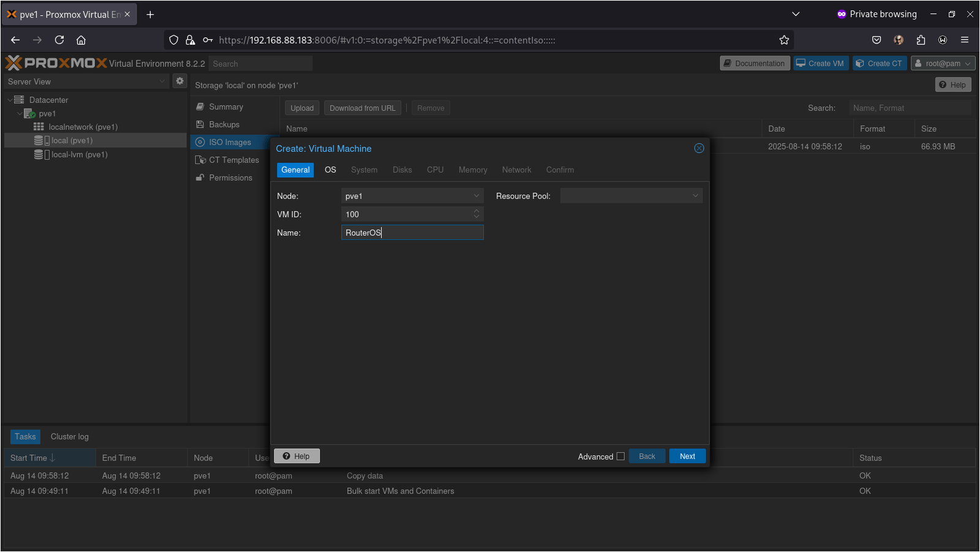This screenshot has height=552, width=980.
Task: Open Server View settings gear
Action: click(x=179, y=81)
